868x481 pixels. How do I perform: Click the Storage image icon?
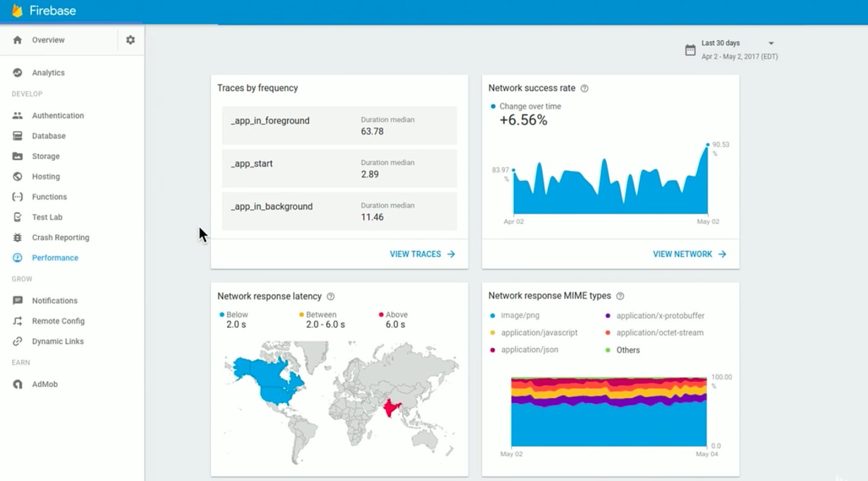17,156
